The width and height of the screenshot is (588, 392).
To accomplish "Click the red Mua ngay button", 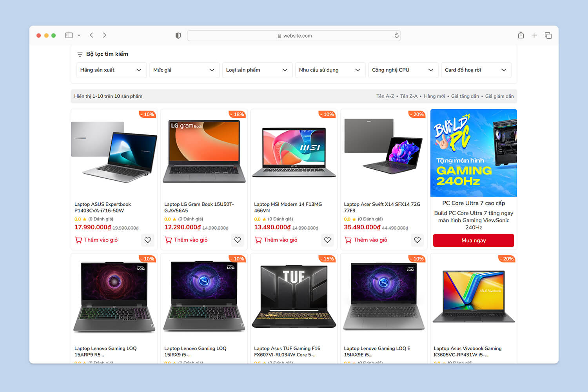I will (x=474, y=240).
